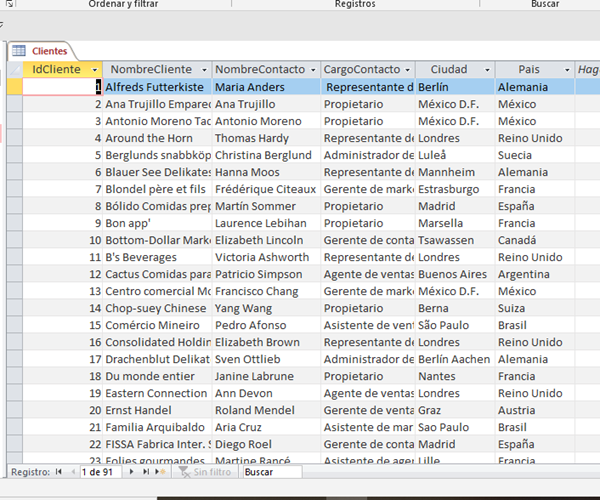Screen dimensions: 600x500
Task: Open Ordenar y filtrar group dialog launcher
Action: click(10, 4)
